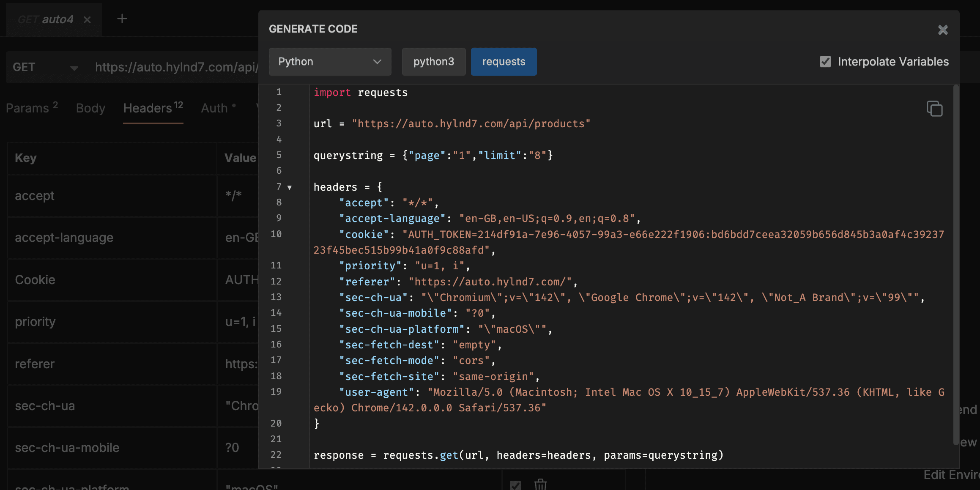Viewport: 980px width, 490px height.
Task: Switch to the Body tab
Action: tap(90, 108)
